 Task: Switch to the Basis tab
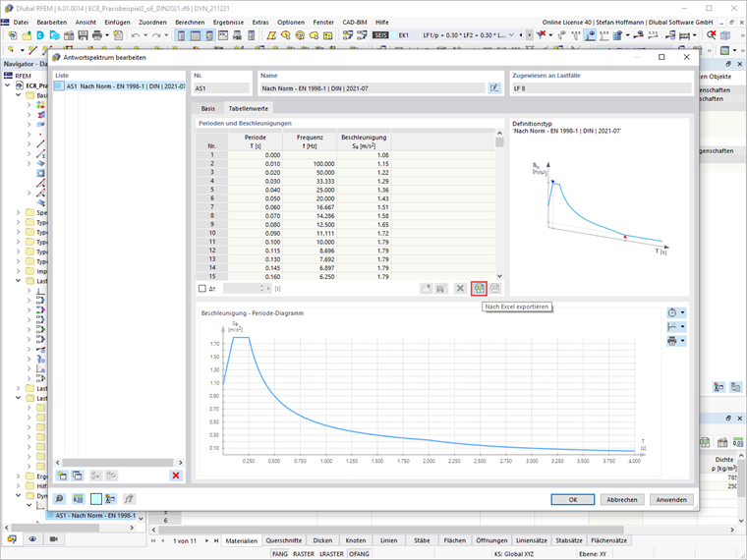pos(207,109)
